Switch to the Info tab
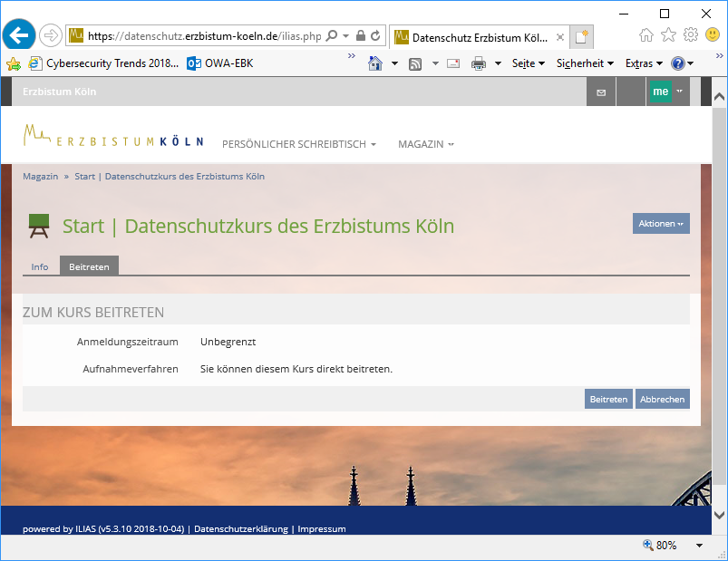 (40, 266)
